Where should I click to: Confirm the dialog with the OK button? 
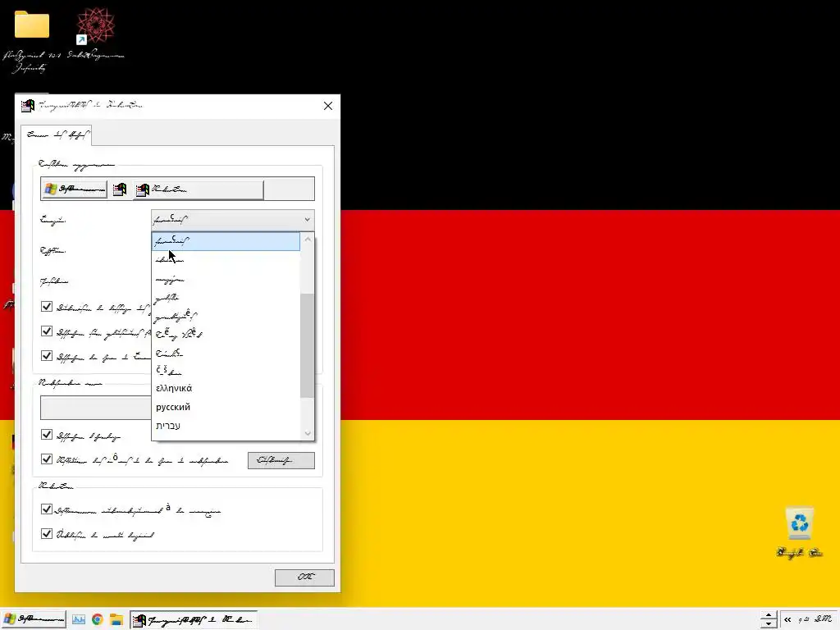[305, 577]
